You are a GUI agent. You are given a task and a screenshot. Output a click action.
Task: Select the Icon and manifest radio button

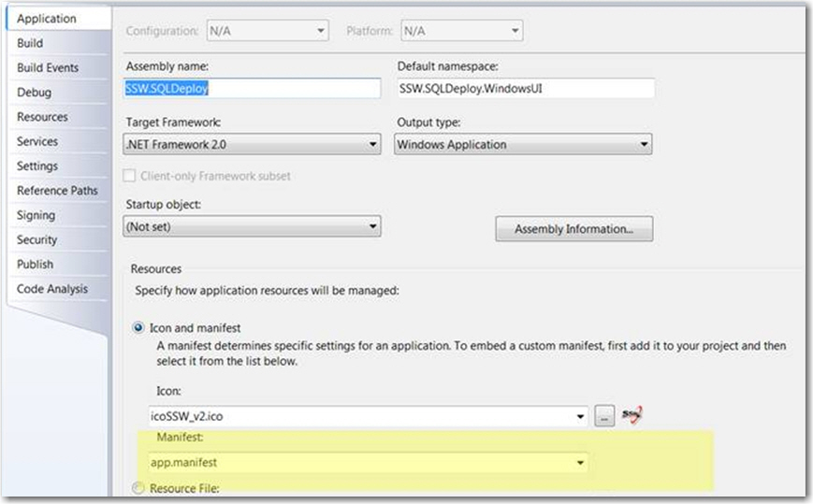pyautogui.click(x=140, y=328)
